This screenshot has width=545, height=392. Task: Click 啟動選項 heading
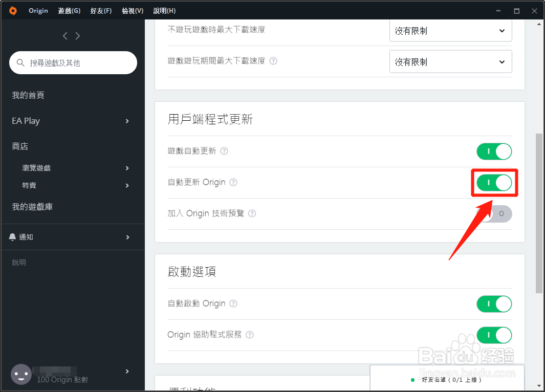(x=192, y=271)
